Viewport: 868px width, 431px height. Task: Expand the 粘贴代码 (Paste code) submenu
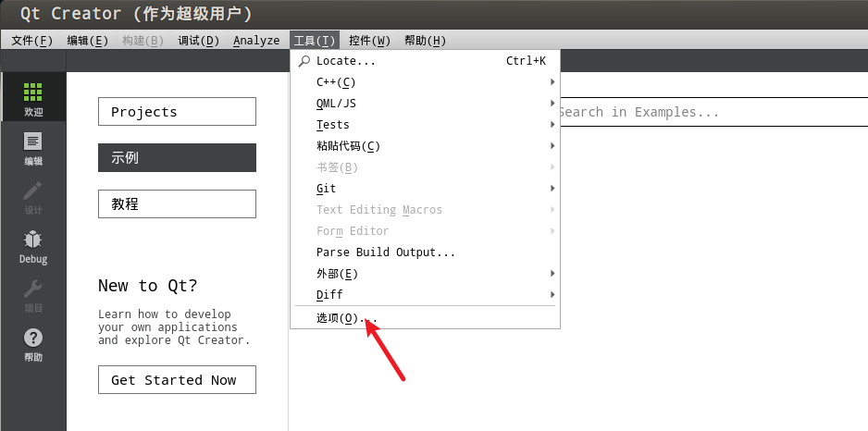[425, 146]
